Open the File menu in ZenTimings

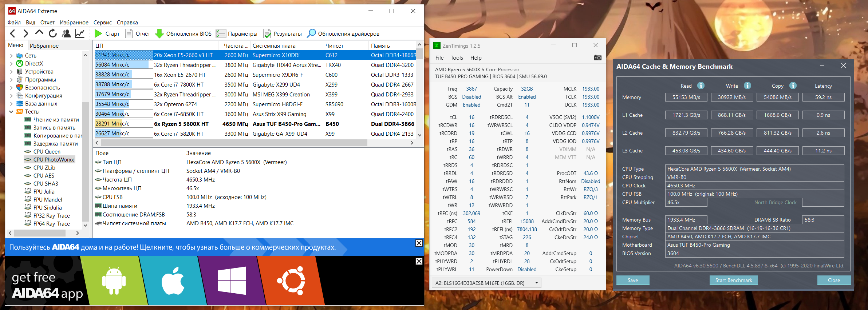tap(439, 58)
